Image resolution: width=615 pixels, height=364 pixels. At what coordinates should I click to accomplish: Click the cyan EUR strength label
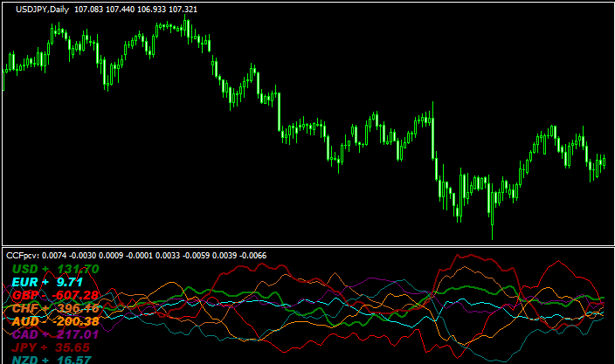(x=30, y=282)
